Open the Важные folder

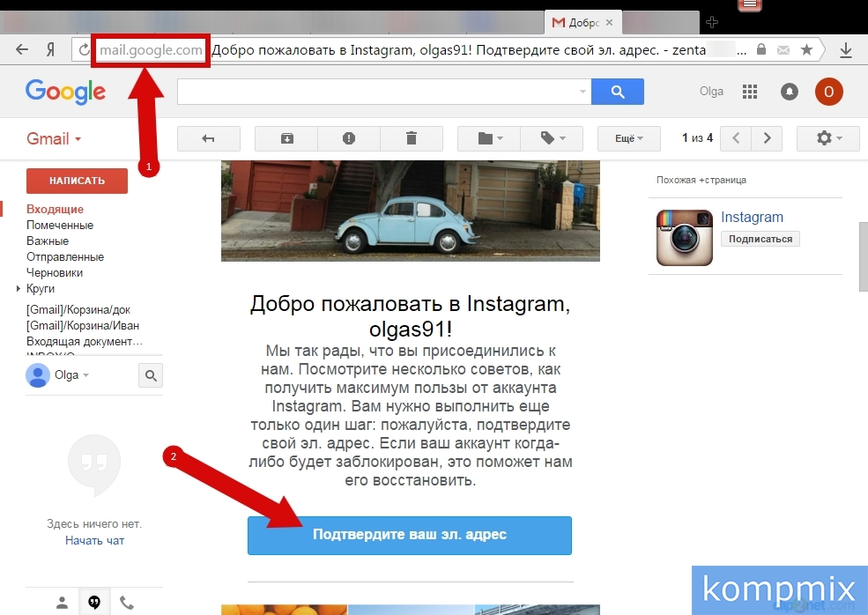point(48,241)
